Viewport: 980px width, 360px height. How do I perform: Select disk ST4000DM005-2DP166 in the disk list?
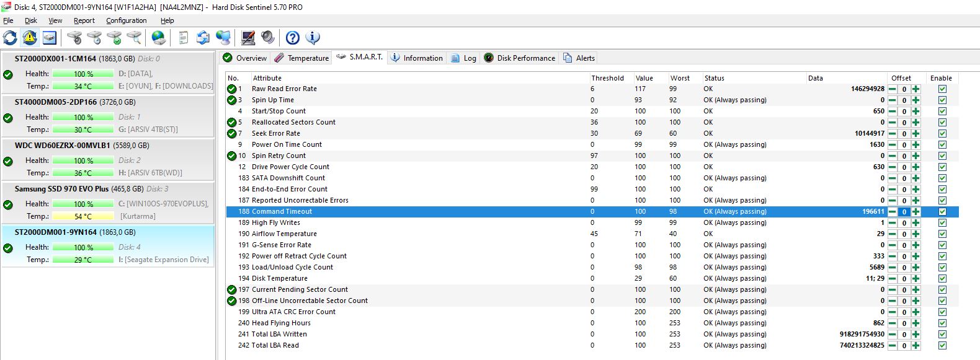click(108, 116)
